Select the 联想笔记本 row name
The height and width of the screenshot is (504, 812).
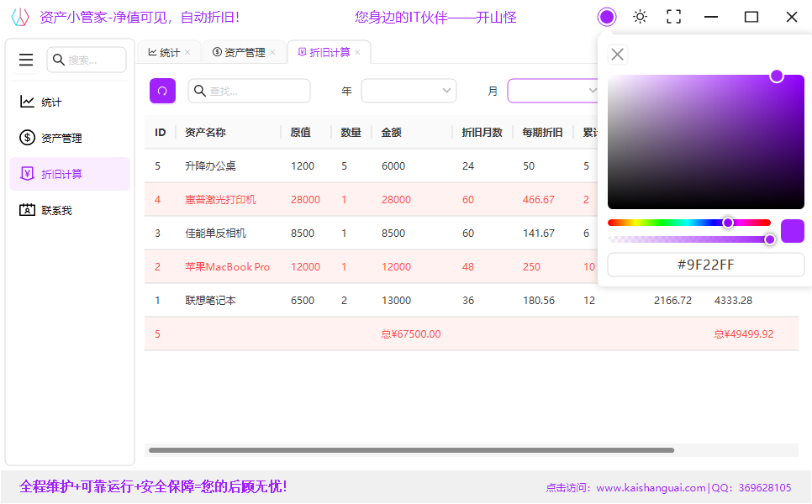pos(210,301)
